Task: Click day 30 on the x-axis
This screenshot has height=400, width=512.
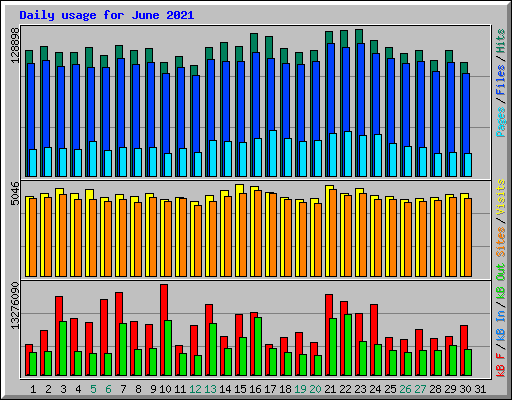Action: [x=465, y=389]
